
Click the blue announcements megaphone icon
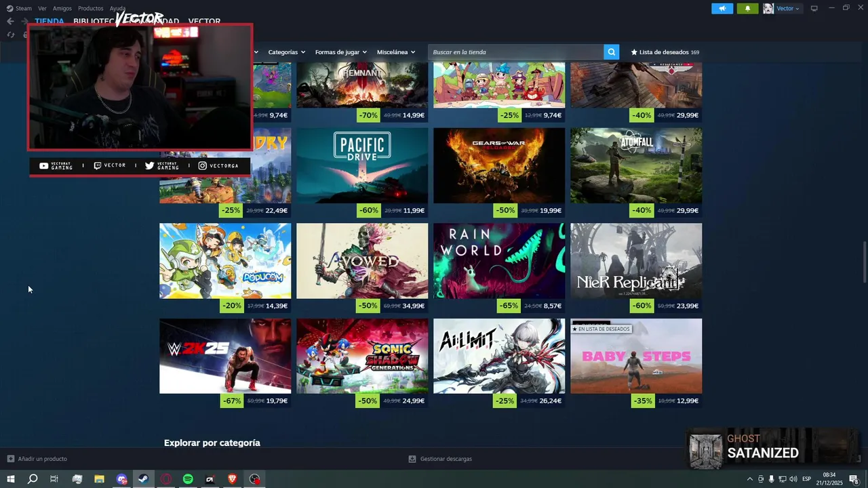point(722,8)
